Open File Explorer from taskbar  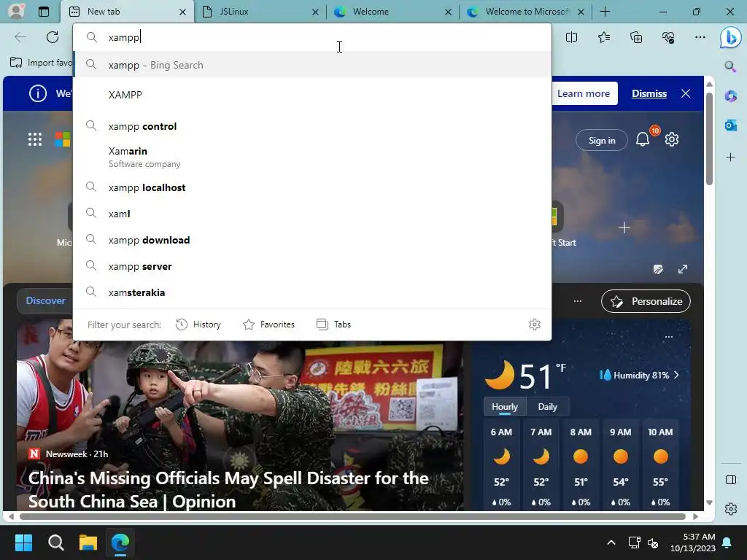click(88, 542)
